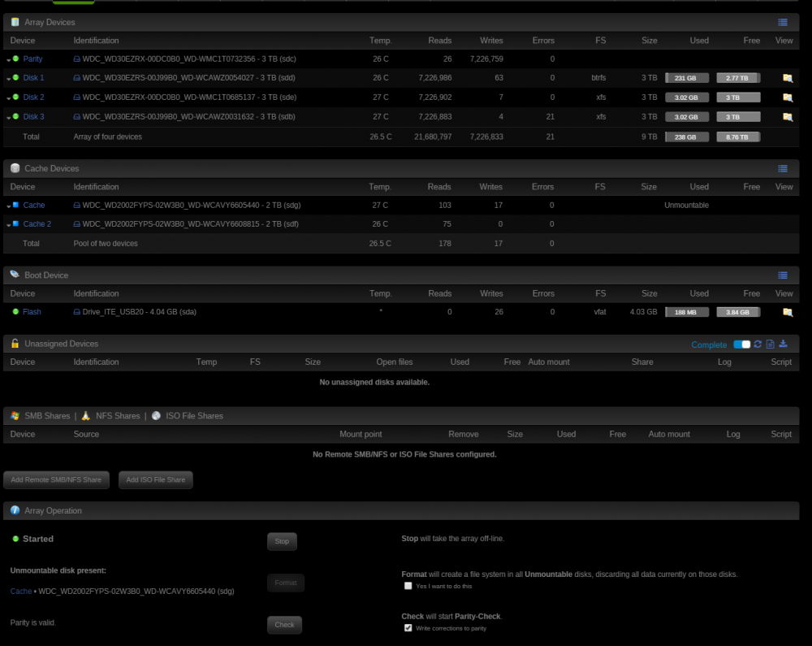Click the Complete label link

click(709, 345)
